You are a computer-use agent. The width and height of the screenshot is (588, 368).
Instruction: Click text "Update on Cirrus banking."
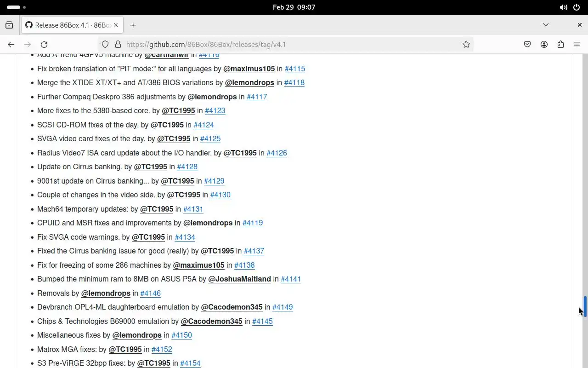click(79, 167)
